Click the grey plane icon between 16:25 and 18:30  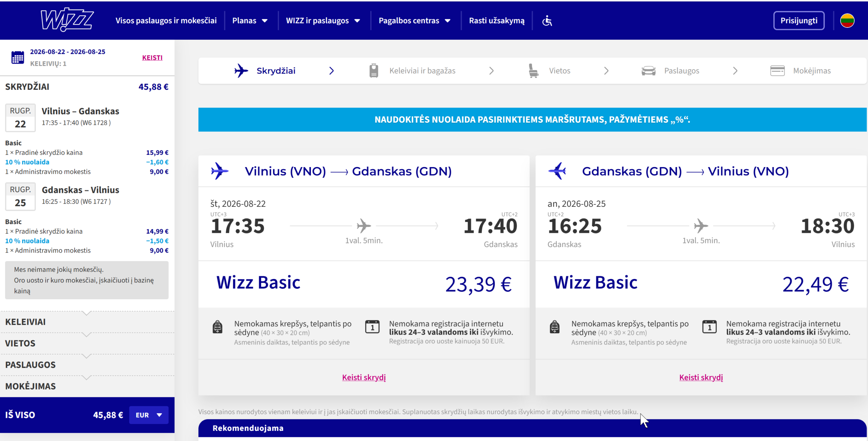[x=701, y=226]
